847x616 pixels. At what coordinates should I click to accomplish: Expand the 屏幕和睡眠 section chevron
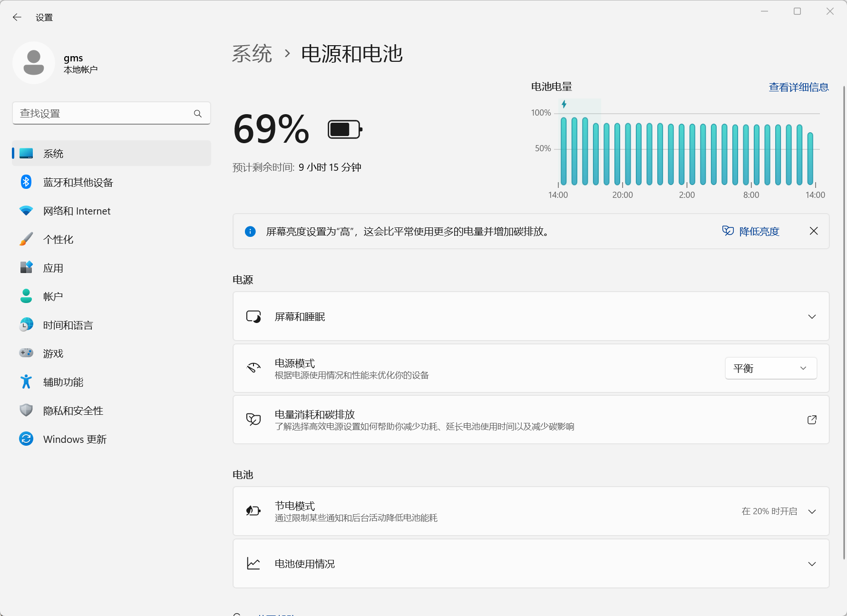(x=812, y=316)
